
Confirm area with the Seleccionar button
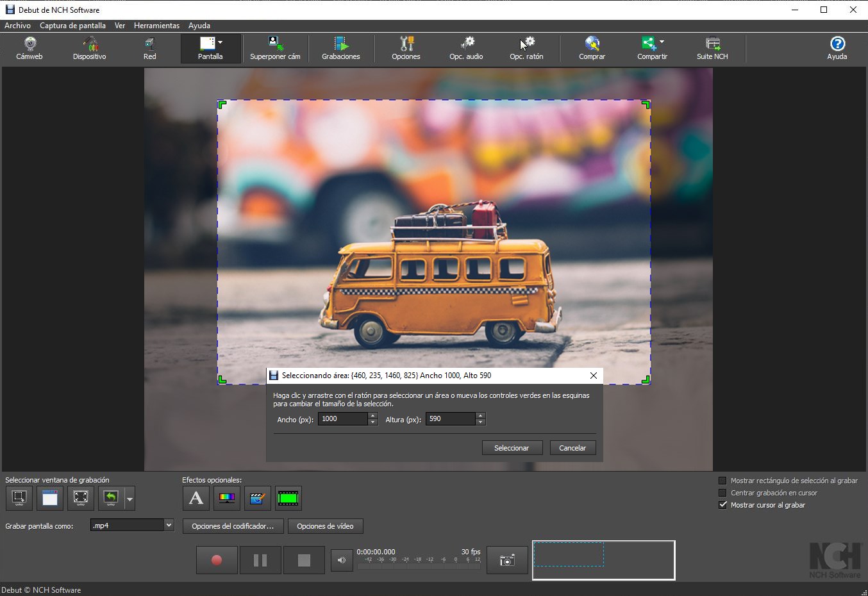click(512, 448)
